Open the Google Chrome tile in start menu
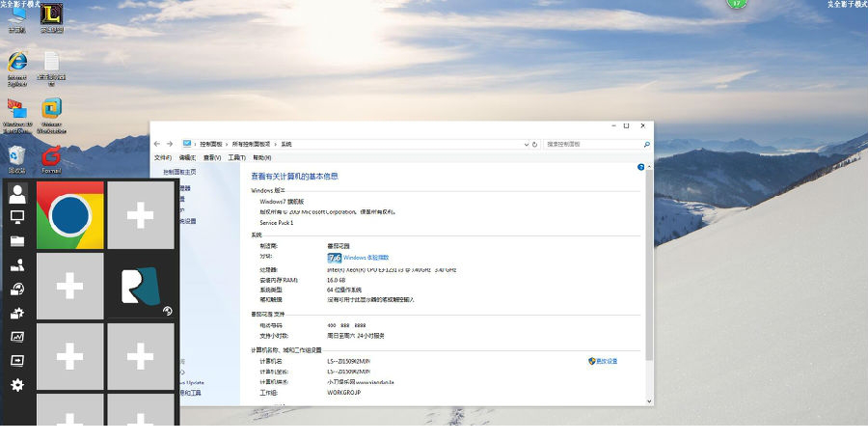This screenshot has width=868, height=442. click(69, 215)
